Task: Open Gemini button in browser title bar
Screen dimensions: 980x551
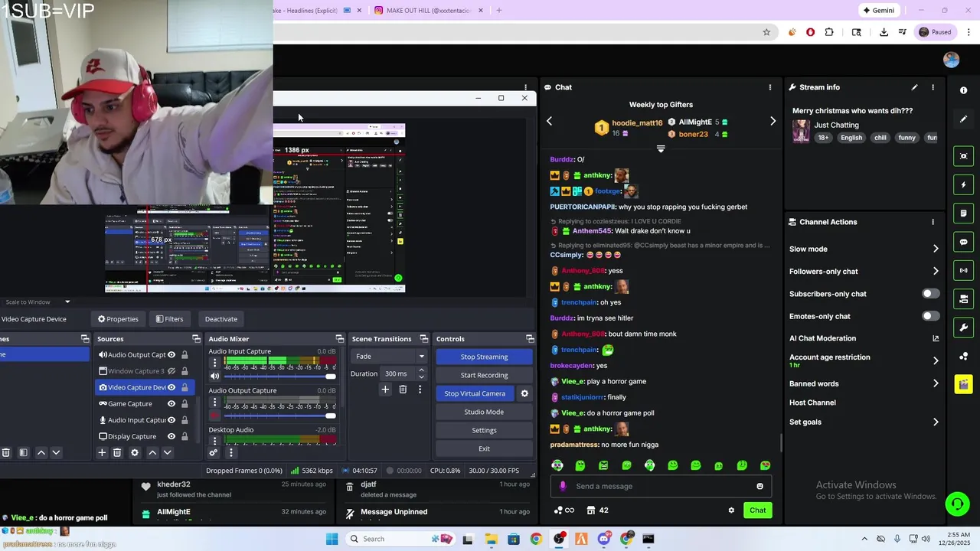Action: [878, 11]
